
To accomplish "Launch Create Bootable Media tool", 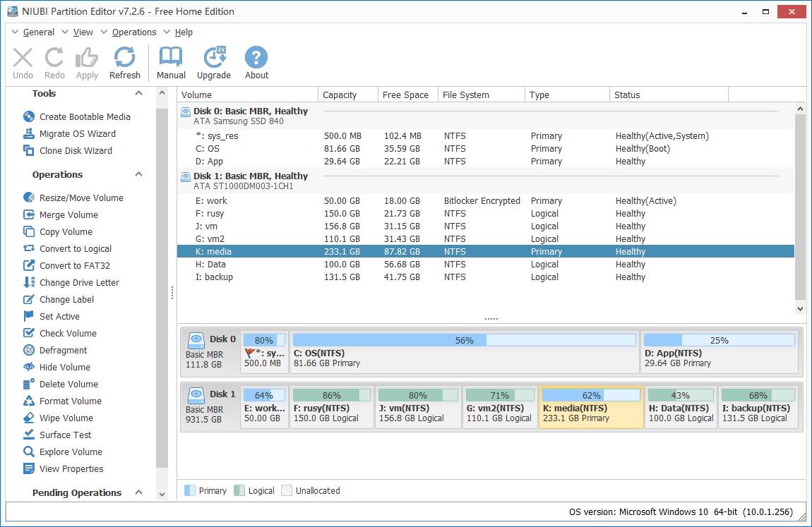I will 85,117.
